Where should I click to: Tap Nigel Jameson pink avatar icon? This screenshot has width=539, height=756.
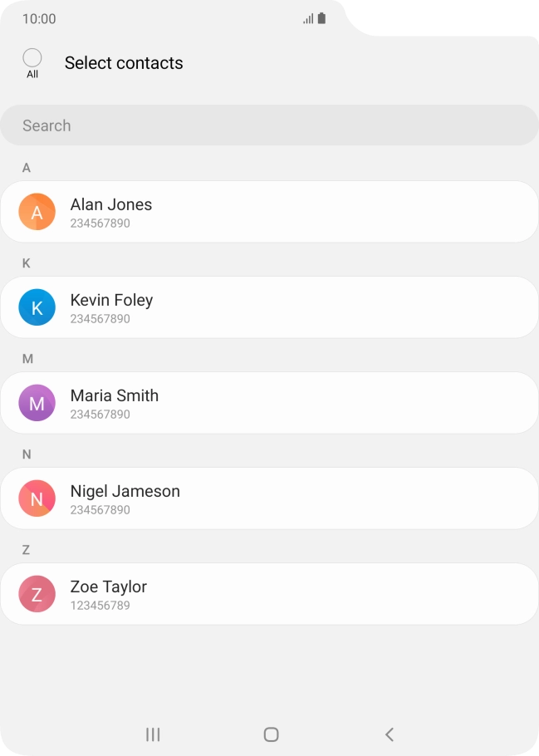pyautogui.click(x=37, y=498)
